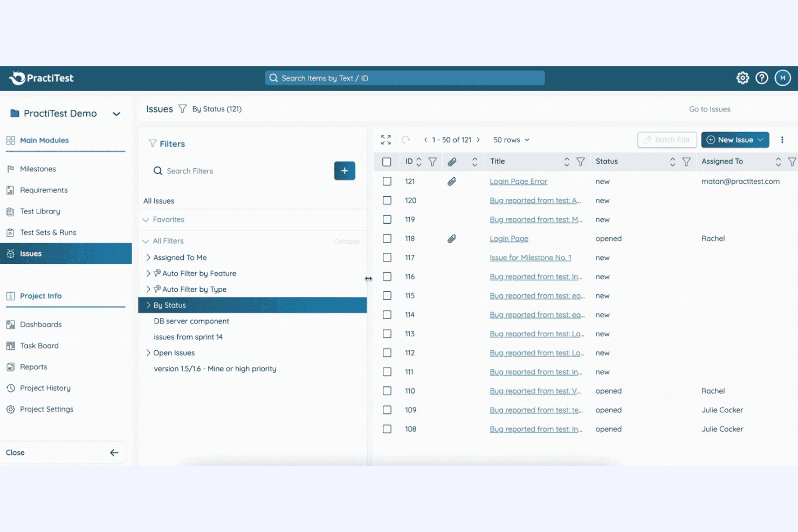Open the three-dot more options menu
Viewport: 798px width, 532px height.
782,140
